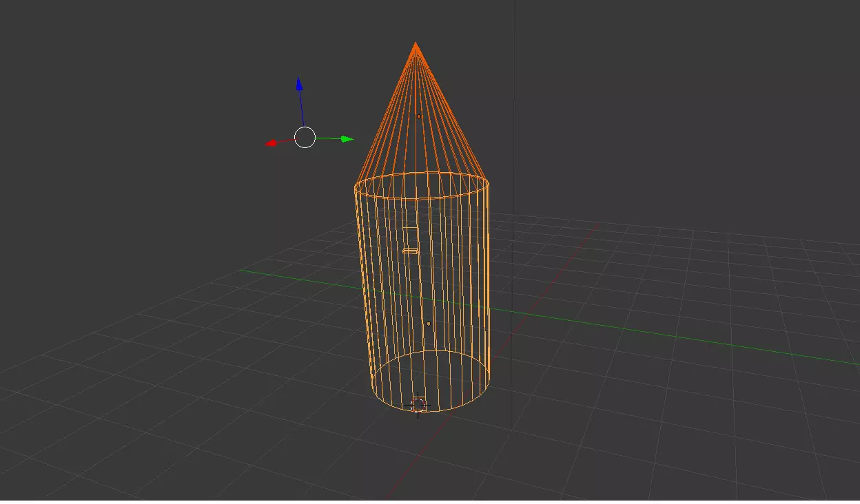Click the cone's origin dot

pyautogui.click(x=418, y=116)
